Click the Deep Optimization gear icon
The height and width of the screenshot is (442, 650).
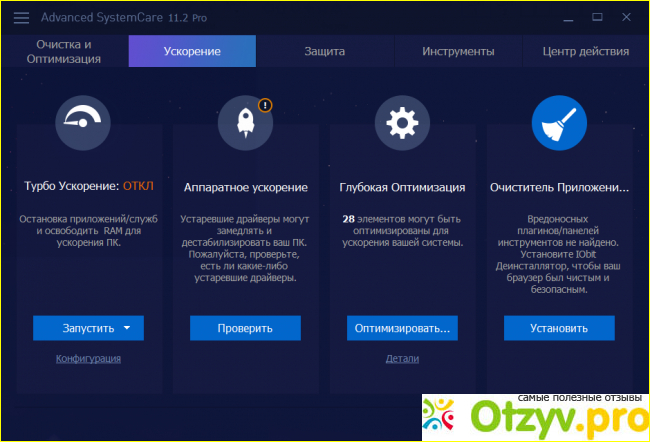click(x=402, y=123)
